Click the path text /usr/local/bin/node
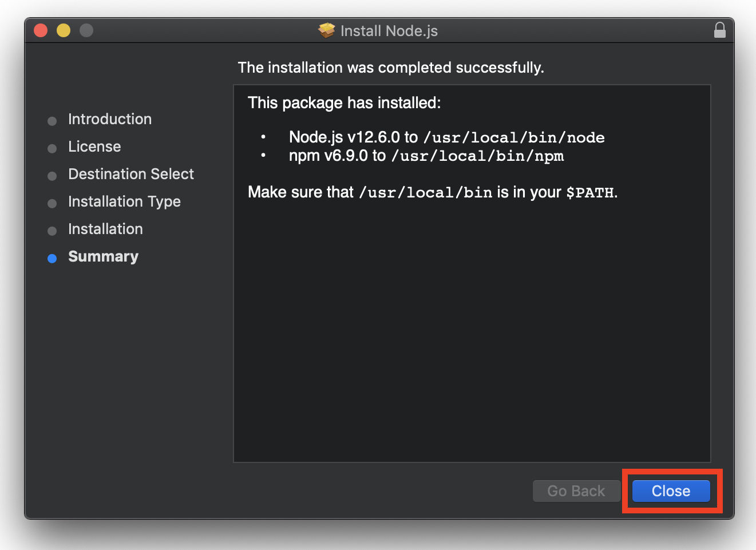 pos(514,137)
